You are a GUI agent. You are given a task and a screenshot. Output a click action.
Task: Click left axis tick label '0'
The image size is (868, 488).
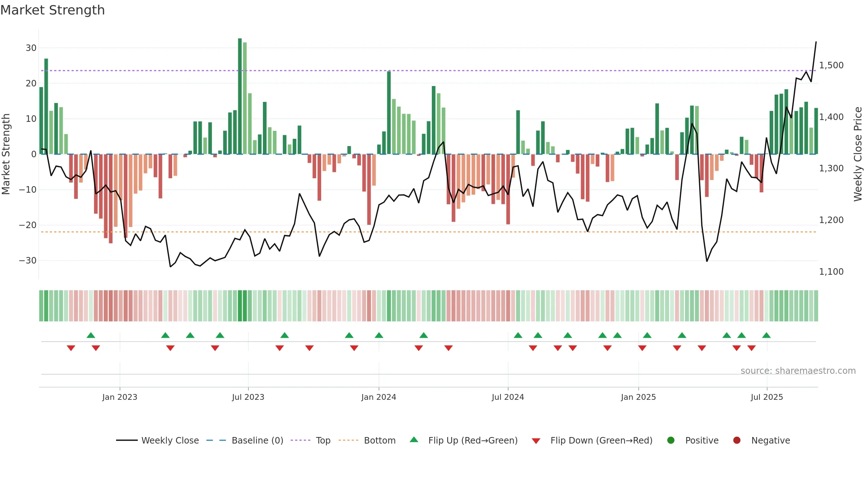34,154
